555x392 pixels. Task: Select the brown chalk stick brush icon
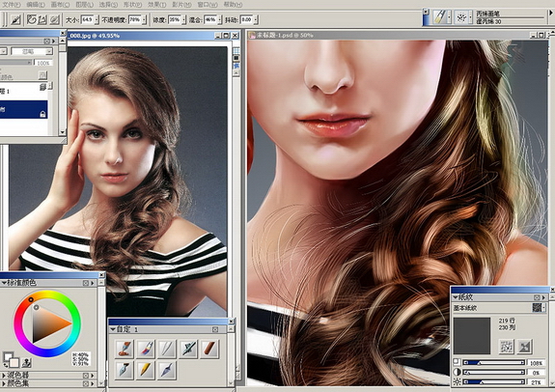click(x=209, y=349)
